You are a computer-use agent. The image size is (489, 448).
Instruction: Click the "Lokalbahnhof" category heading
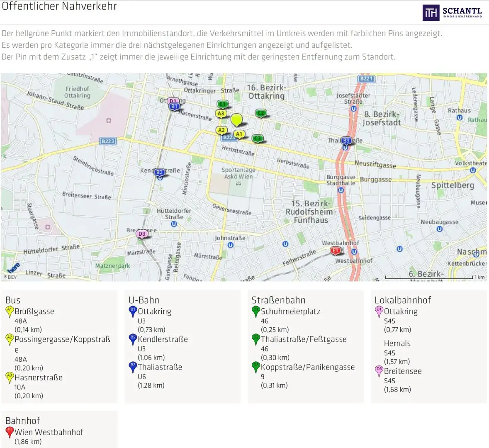[x=403, y=300]
